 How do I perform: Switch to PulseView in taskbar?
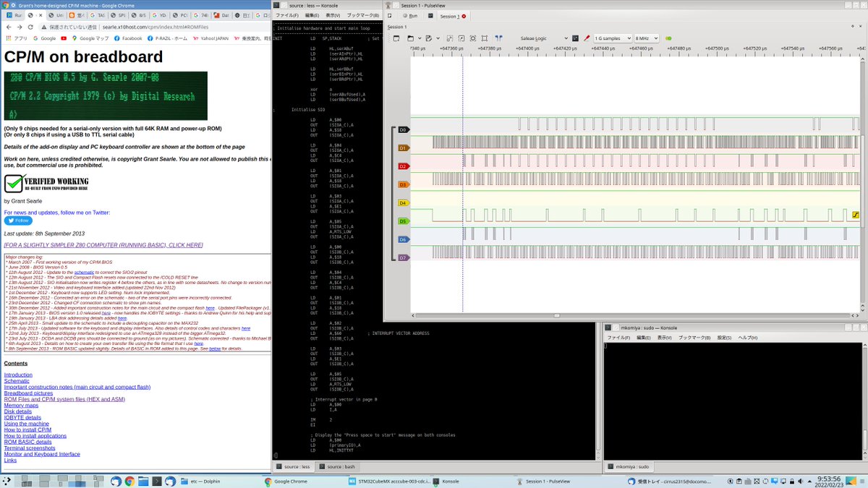point(551,481)
